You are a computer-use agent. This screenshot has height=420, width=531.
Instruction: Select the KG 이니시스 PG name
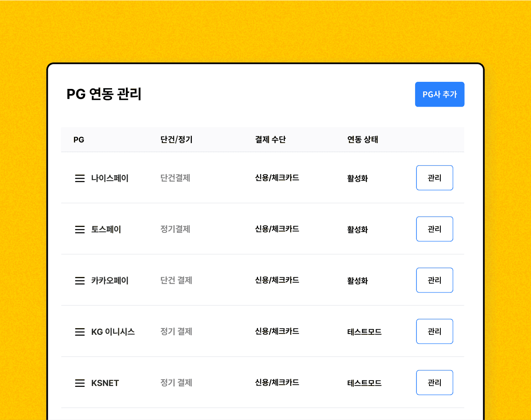[113, 332]
